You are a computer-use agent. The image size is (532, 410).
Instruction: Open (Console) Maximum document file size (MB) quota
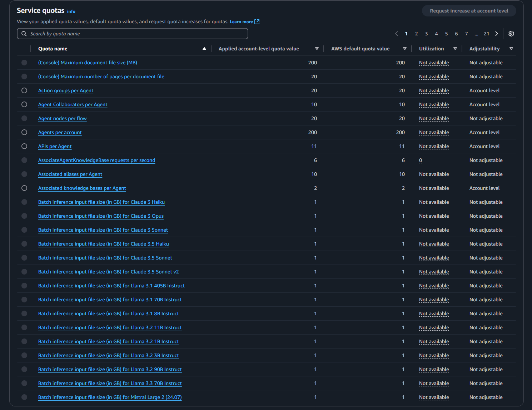(88, 63)
